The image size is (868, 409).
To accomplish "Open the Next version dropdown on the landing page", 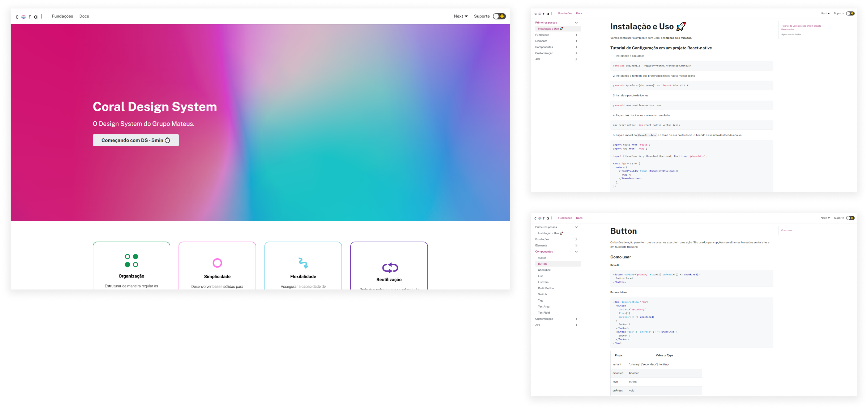I will click(460, 16).
